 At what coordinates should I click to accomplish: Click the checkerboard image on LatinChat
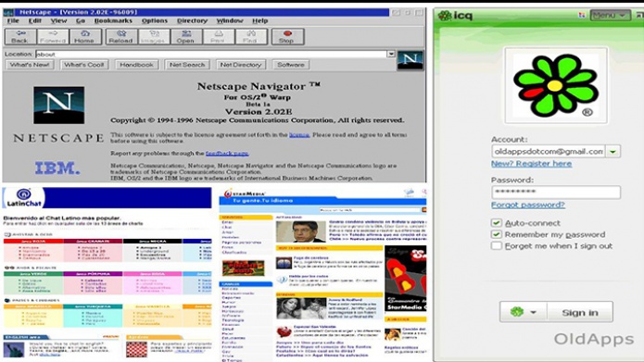136,350
